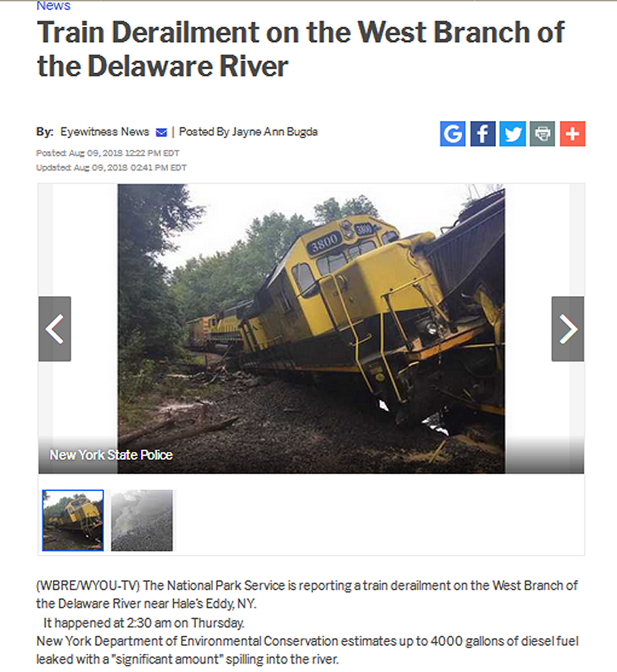Image resolution: width=617 pixels, height=672 pixels.
Task: Click the article headline title
Action: pyautogui.click(x=301, y=49)
